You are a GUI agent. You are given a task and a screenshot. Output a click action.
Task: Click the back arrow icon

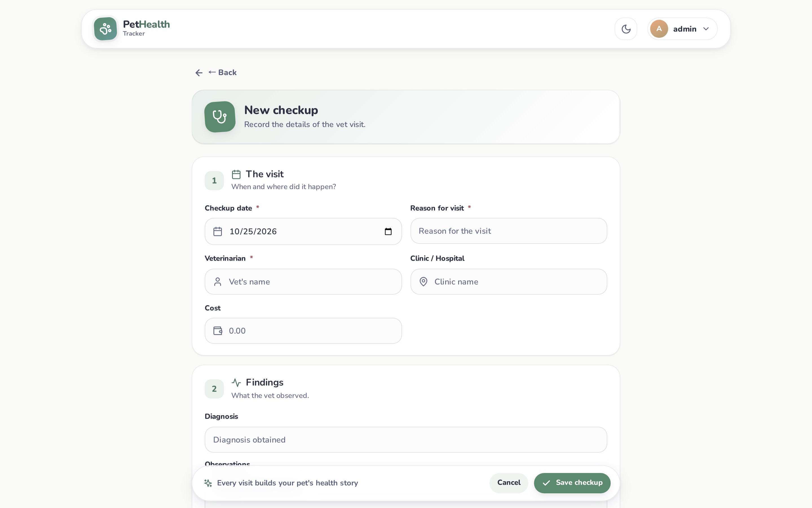199,73
